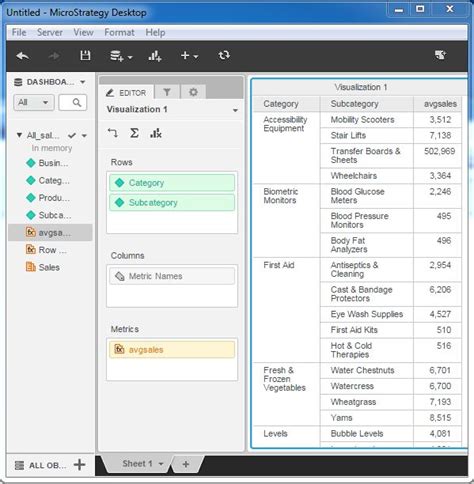Save the dashboard using floppy disk icon
474x484 pixels.
click(85, 55)
